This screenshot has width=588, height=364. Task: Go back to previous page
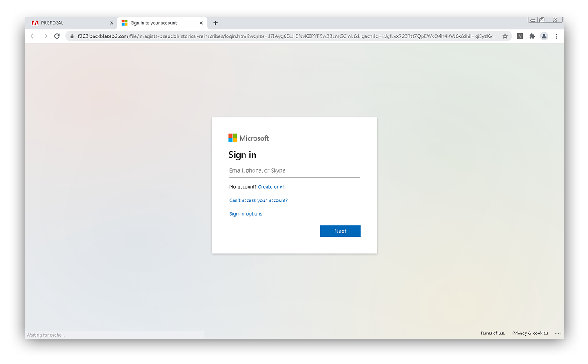tap(33, 36)
